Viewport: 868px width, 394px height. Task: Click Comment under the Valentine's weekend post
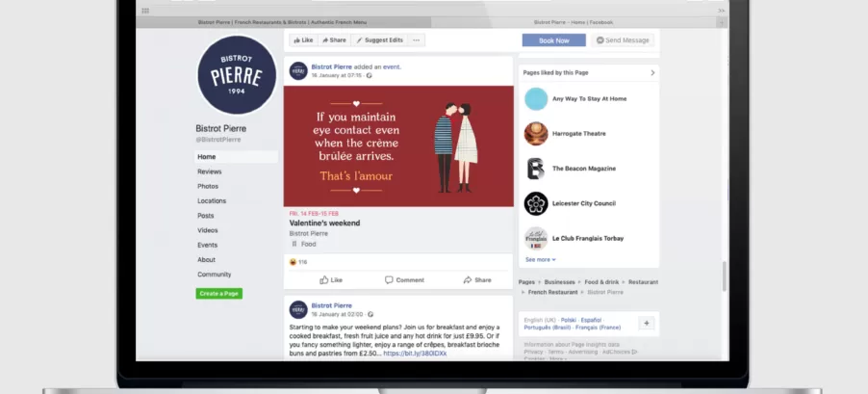[x=405, y=280]
